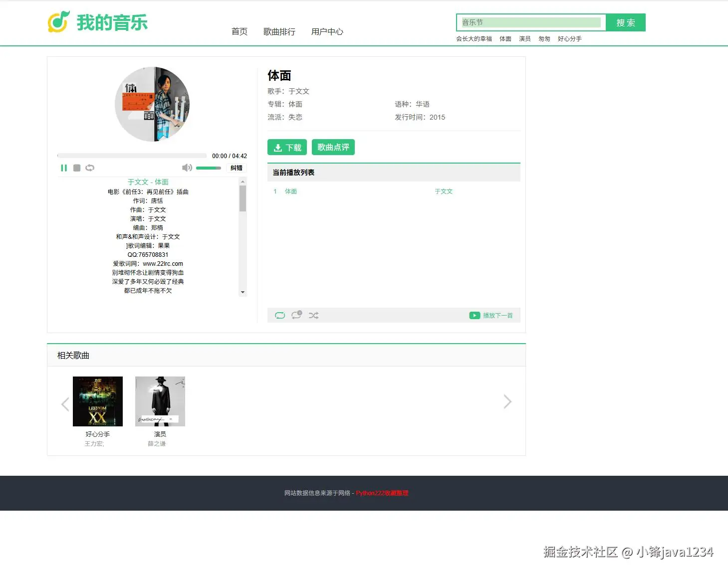Click 发行时间: 2015 info

pyautogui.click(x=420, y=117)
